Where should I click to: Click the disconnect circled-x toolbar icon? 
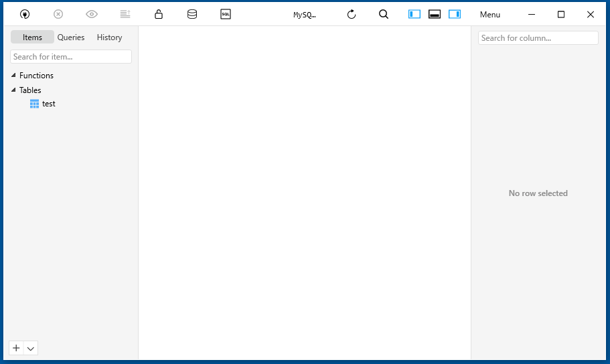click(58, 15)
